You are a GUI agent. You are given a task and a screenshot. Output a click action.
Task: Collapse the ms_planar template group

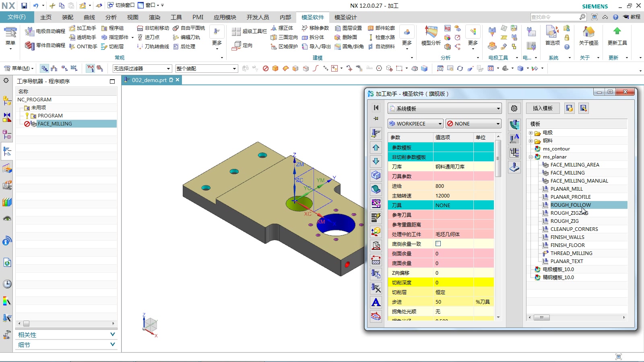531,157
